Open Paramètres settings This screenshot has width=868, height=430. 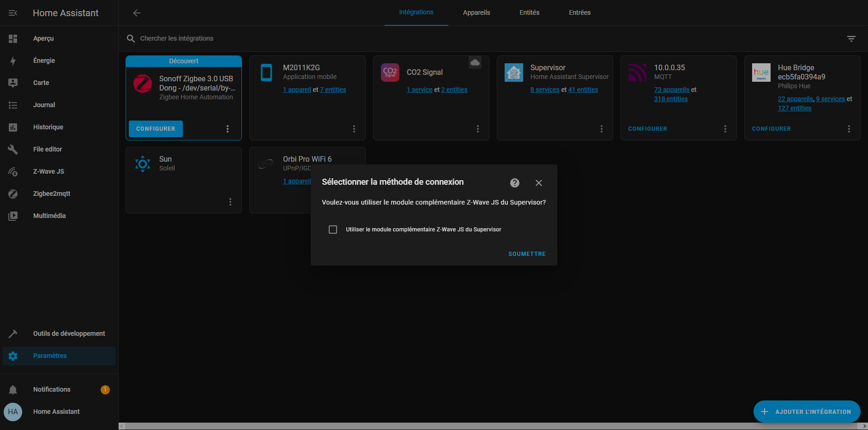point(59,356)
